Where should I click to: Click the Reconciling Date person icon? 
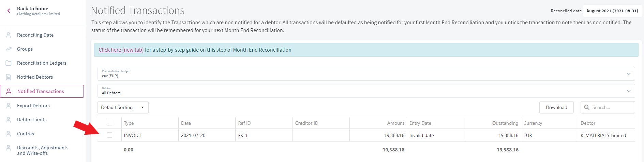(x=9, y=35)
